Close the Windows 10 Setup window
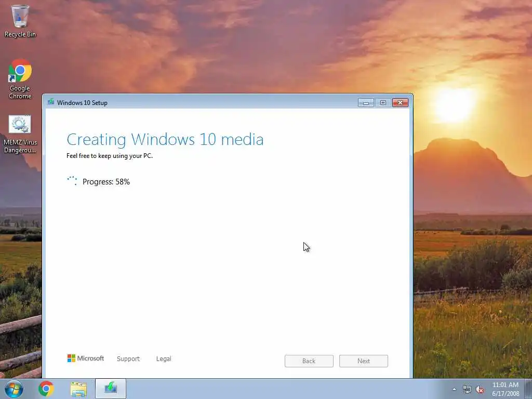532x399 pixels. coord(401,103)
